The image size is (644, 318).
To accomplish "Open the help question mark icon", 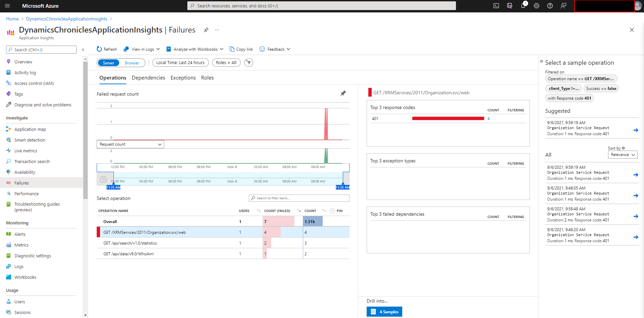I will click(x=550, y=6).
